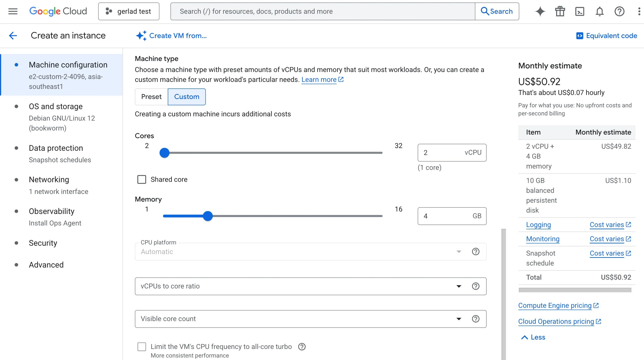Check Limit CPU frequency to all-core turbo
Viewport: 644px width, 360px height.
(142, 347)
